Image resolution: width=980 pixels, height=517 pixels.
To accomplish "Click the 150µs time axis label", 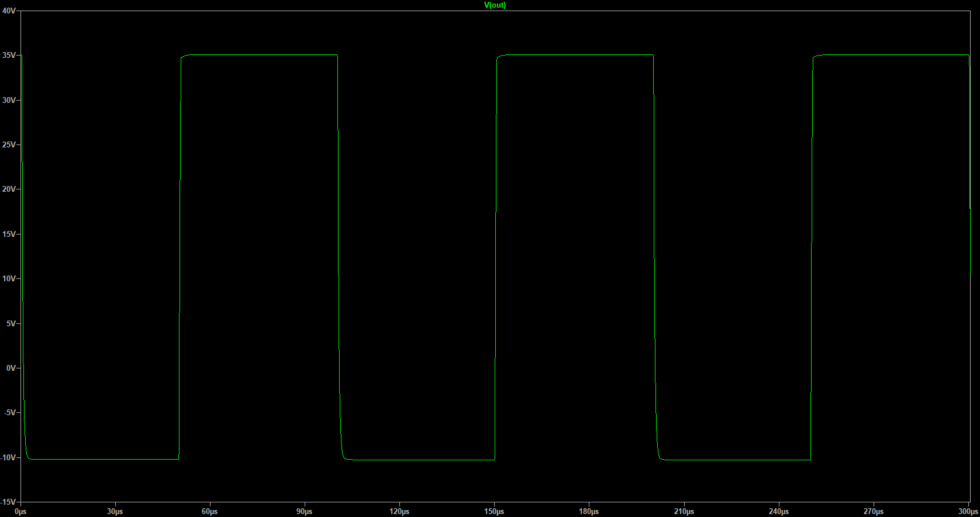I will point(494,512).
